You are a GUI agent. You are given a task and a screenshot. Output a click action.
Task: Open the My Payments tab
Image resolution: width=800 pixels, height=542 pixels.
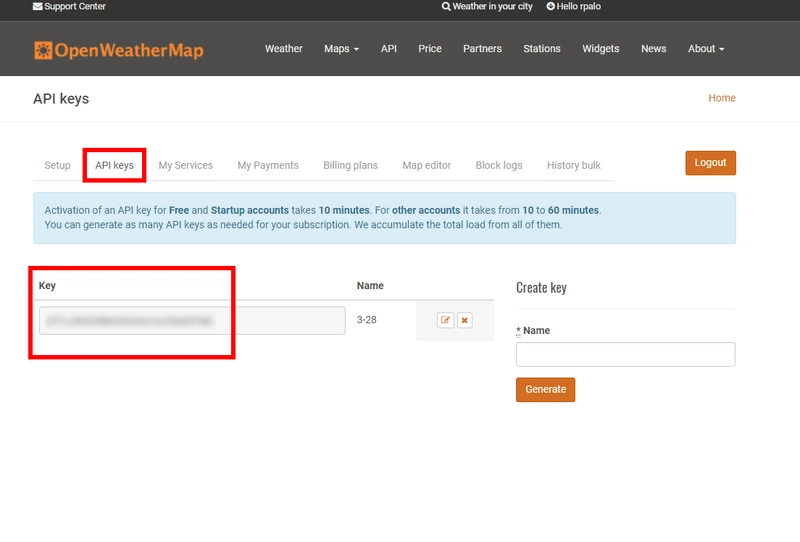coord(268,165)
